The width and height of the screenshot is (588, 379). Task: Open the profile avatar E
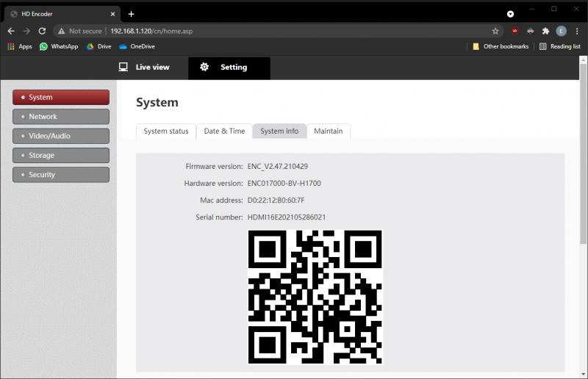point(561,31)
